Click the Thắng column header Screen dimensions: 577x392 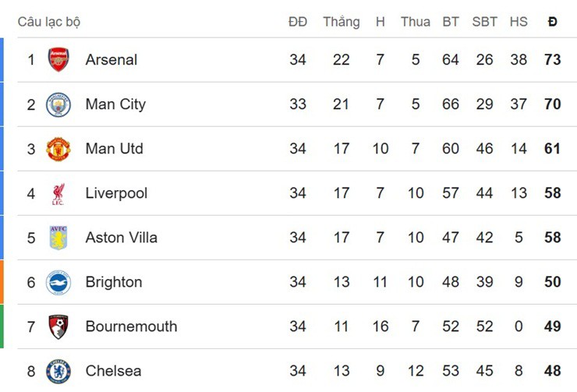pyautogui.click(x=342, y=22)
